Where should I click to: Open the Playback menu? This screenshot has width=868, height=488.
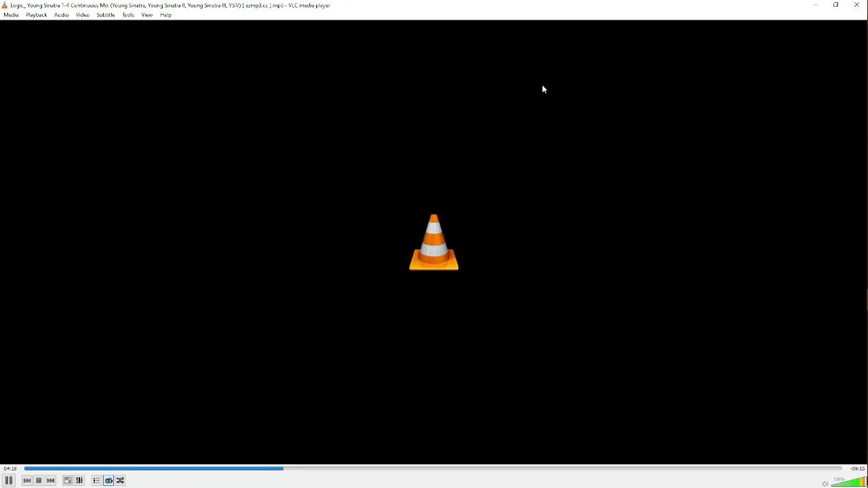(37, 15)
